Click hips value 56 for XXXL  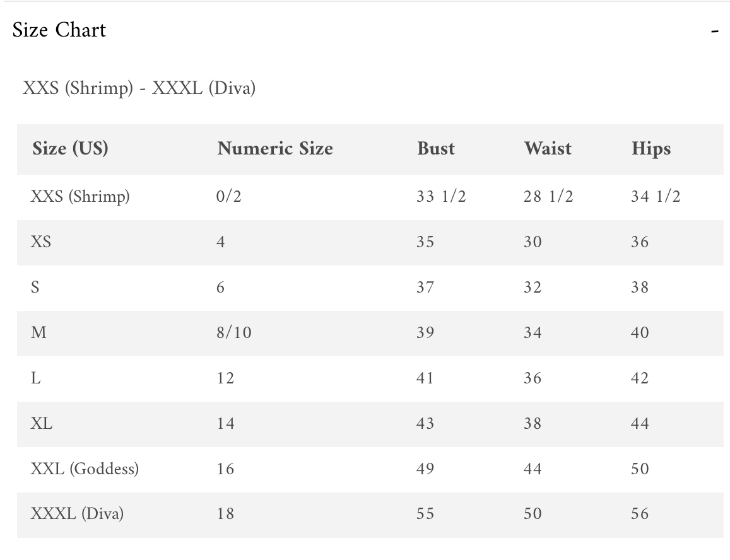pyautogui.click(x=640, y=514)
